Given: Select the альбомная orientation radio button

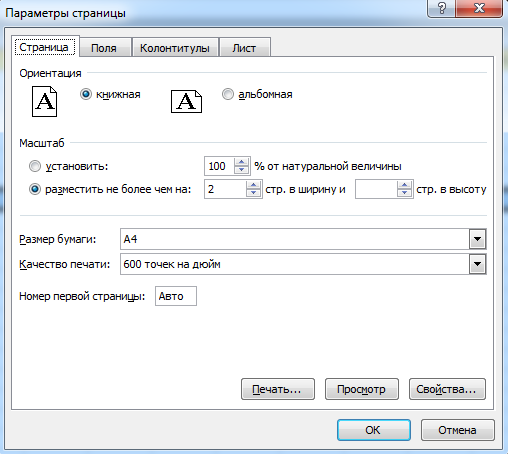Looking at the screenshot, I should click(228, 94).
